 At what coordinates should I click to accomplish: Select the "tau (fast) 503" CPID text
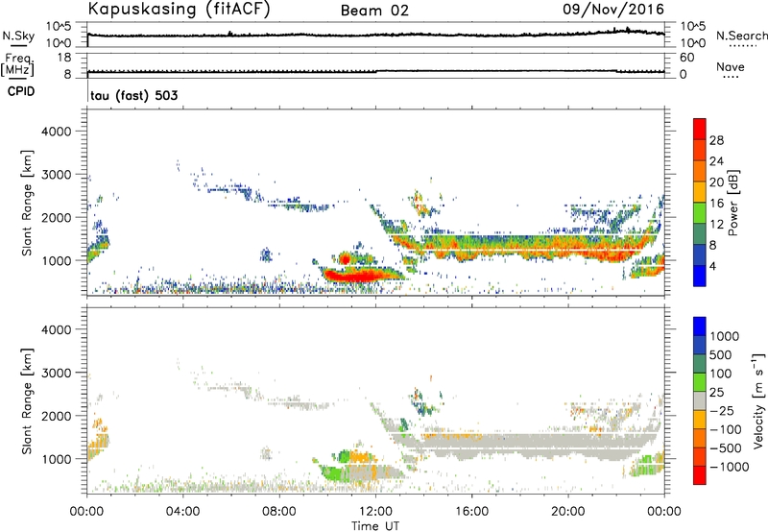[x=134, y=95]
